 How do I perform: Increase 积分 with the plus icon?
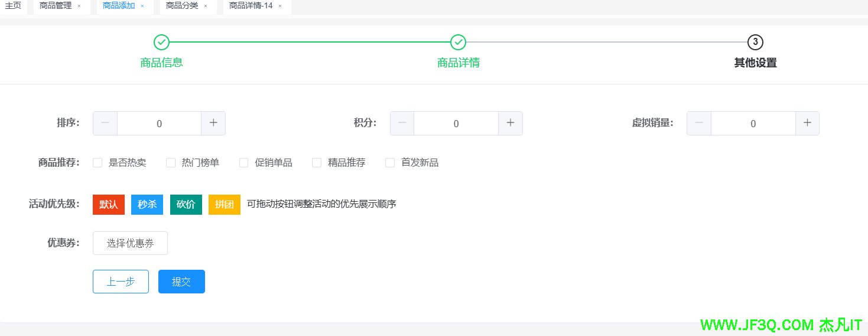(511, 123)
